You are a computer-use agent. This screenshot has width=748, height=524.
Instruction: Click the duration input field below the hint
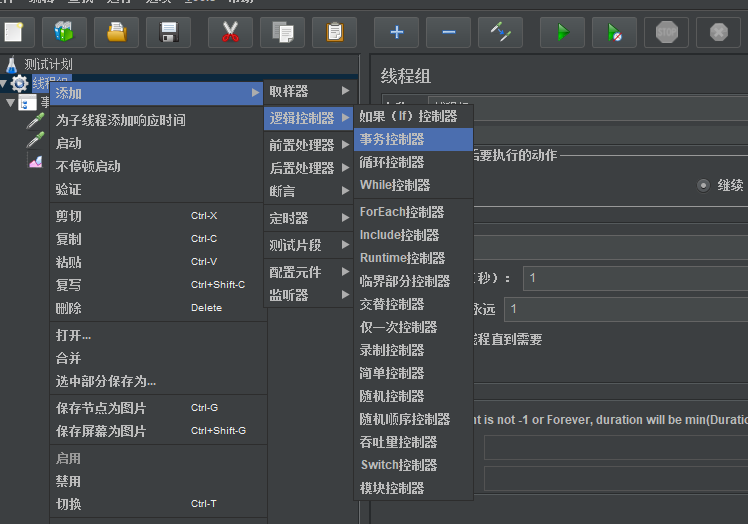(616, 447)
